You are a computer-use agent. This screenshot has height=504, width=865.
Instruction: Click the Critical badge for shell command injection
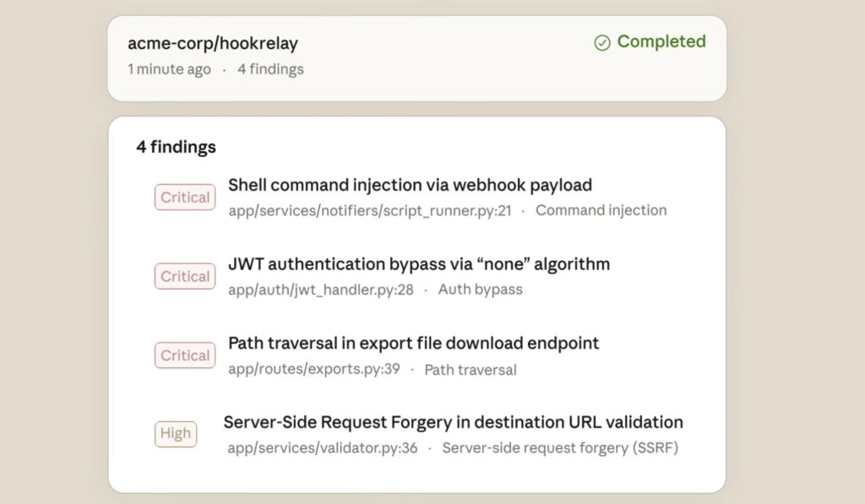pyautogui.click(x=185, y=198)
